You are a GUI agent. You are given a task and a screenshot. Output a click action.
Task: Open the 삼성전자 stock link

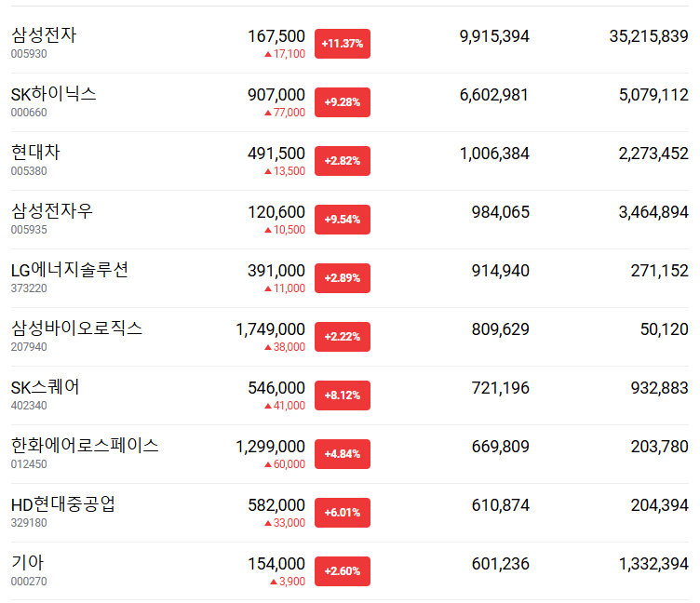[44, 35]
